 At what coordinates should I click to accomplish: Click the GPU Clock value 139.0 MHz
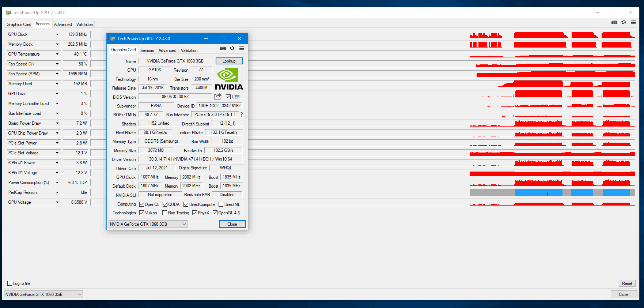click(76, 34)
